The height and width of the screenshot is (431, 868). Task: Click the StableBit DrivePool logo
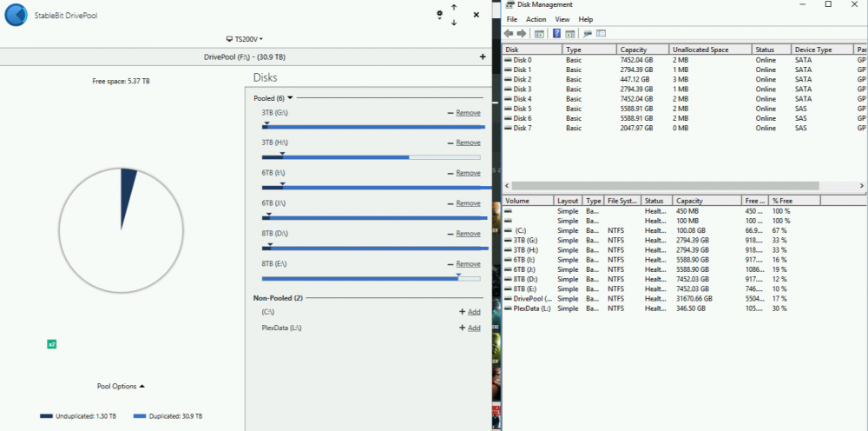point(16,15)
